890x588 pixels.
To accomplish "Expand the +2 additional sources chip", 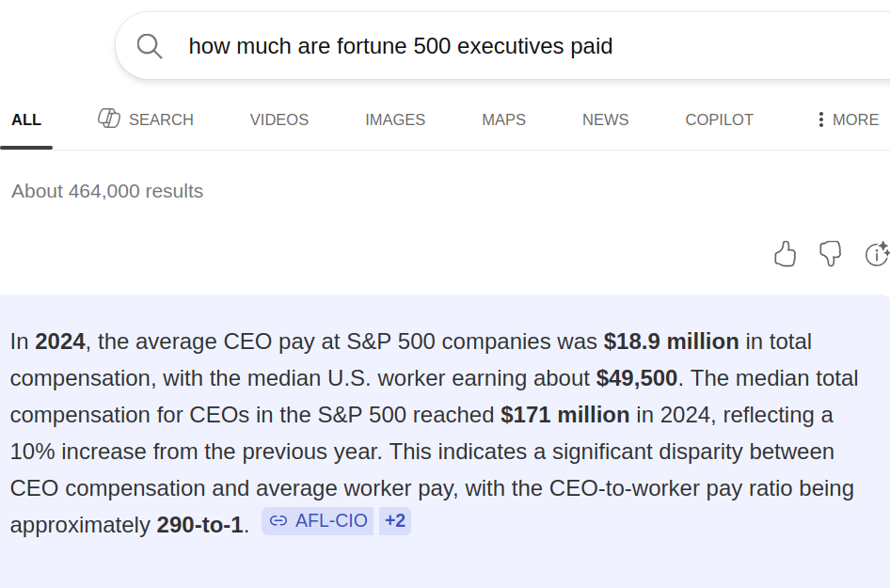I will click(x=395, y=520).
